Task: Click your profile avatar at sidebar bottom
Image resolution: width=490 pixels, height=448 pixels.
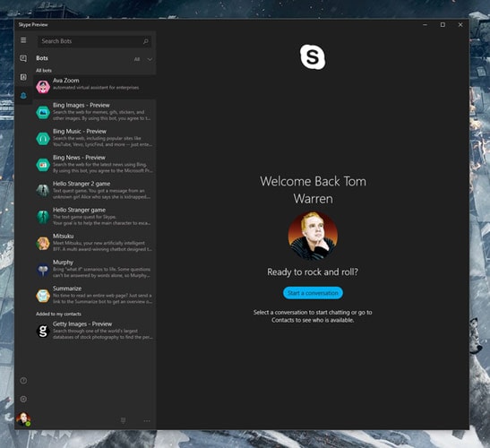Action: coord(23,419)
